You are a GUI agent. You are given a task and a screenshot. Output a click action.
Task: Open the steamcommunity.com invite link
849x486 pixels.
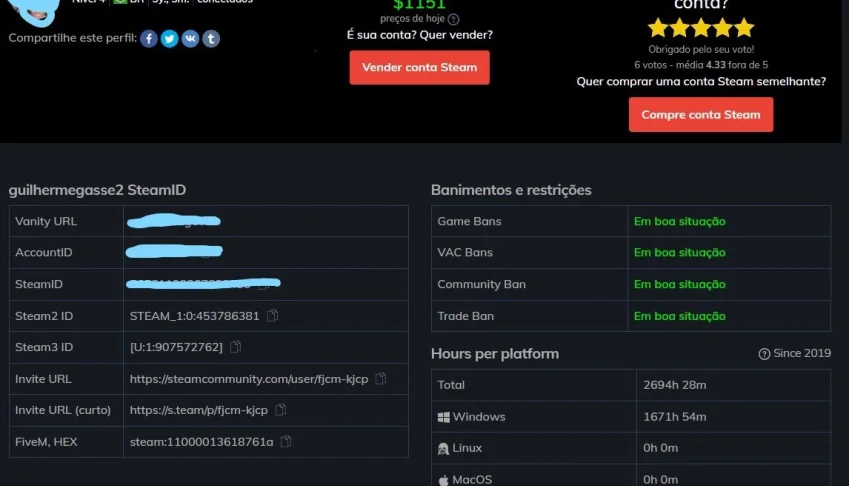pos(249,379)
